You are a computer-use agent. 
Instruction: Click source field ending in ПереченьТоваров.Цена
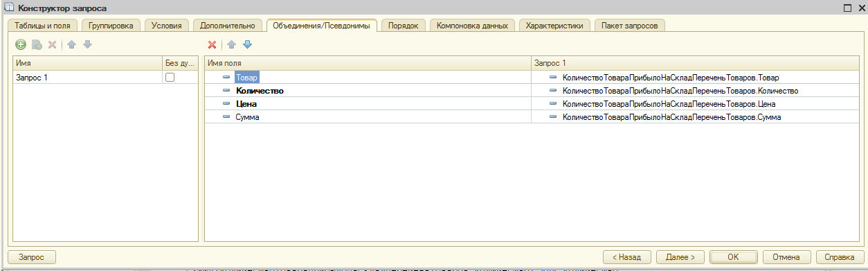[x=669, y=104]
